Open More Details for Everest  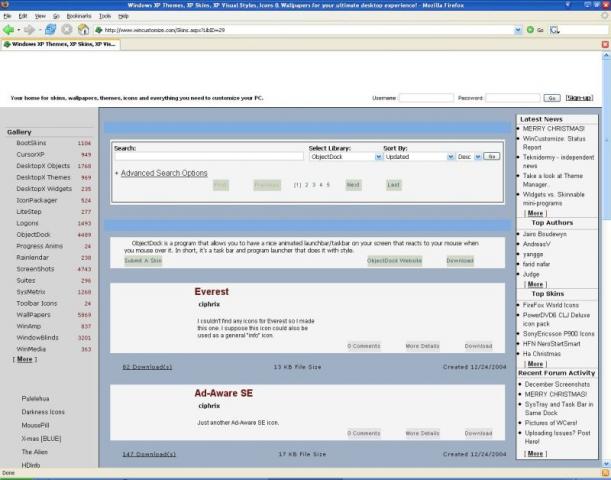pyautogui.click(x=422, y=346)
